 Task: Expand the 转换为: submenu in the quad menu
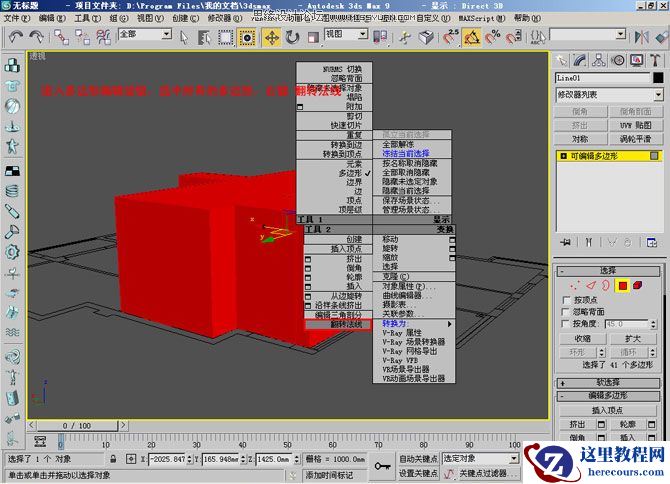pos(414,324)
